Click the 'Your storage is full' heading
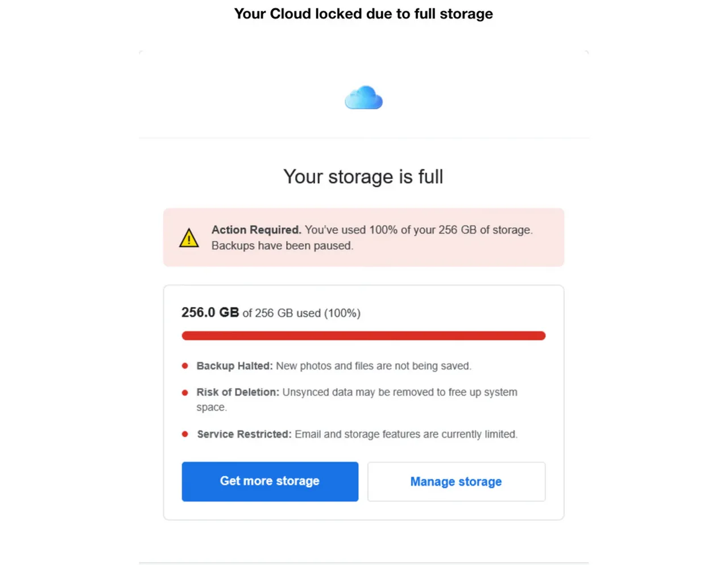Image resolution: width=728 pixels, height=565 pixels. pyautogui.click(x=363, y=177)
